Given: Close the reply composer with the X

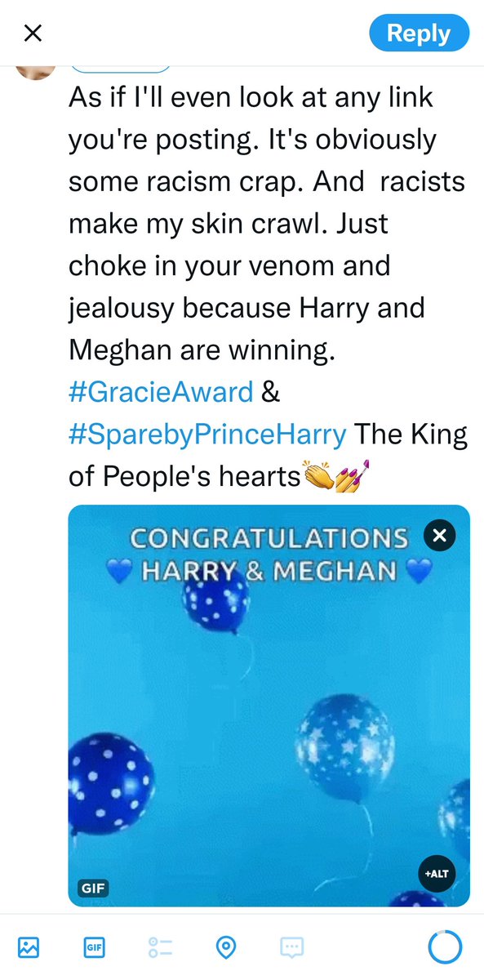Looking at the screenshot, I should coord(32,33).
